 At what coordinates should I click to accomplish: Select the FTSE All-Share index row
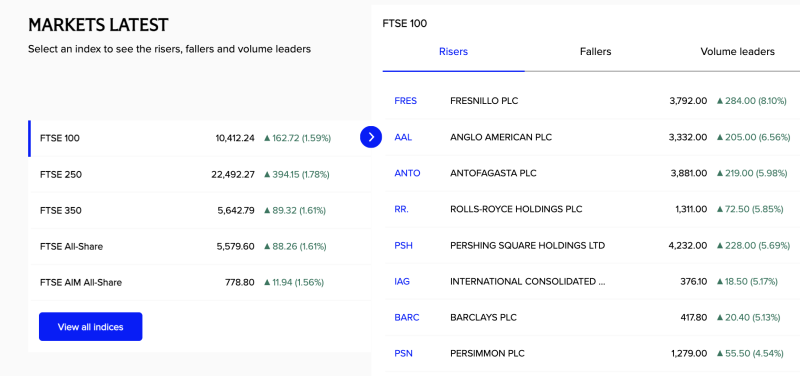200,246
